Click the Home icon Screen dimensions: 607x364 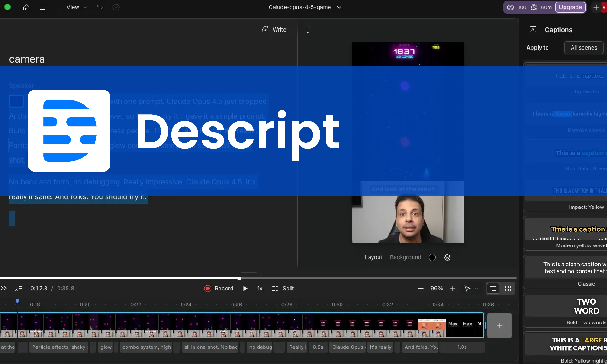[x=26, y=7]
